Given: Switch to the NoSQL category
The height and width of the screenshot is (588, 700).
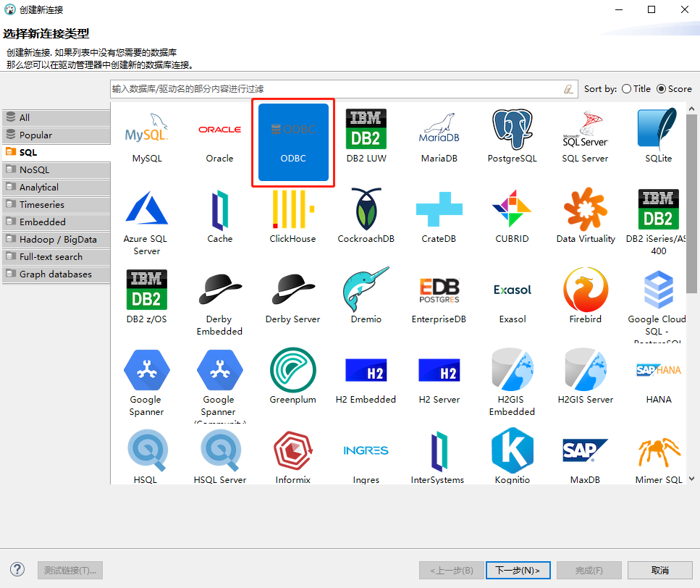Looking at the screenshot, I should pos(56,169).
